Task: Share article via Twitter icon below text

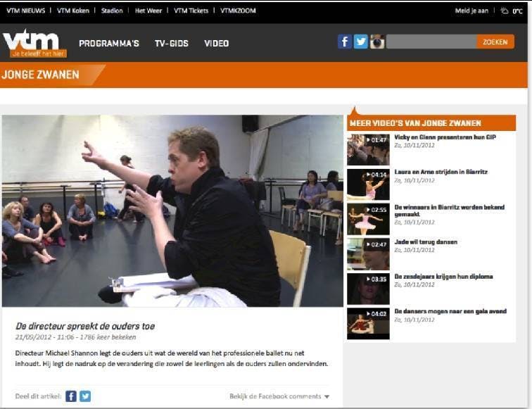Action: pos(85,396)
